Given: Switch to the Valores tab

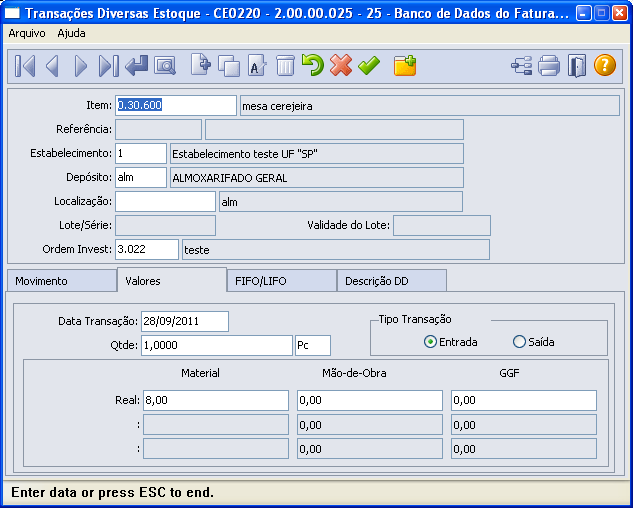Looking at the screenshot, I should tap(172, 280).
